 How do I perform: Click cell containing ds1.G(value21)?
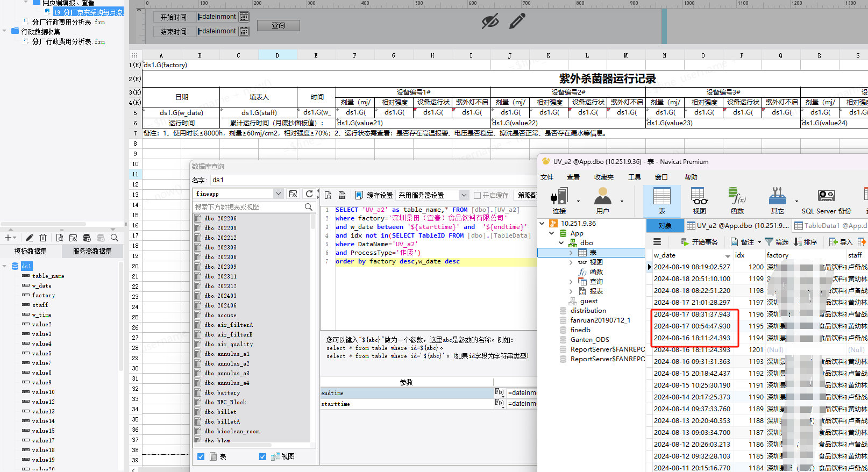tap(412, 123)
